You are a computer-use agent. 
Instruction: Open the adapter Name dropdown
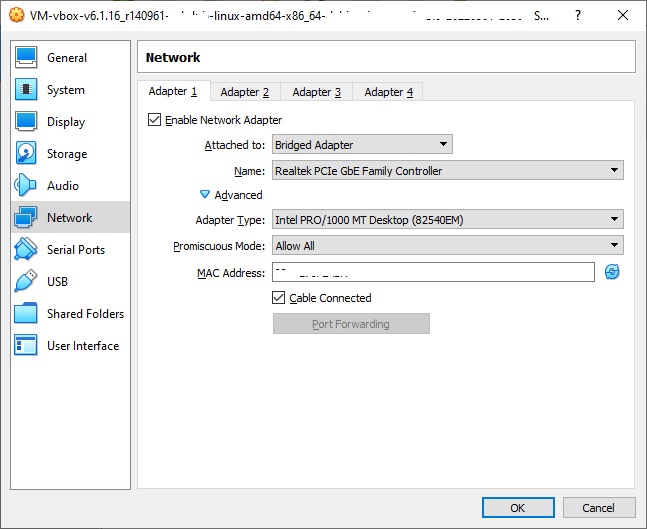click(x=448, y=170)
